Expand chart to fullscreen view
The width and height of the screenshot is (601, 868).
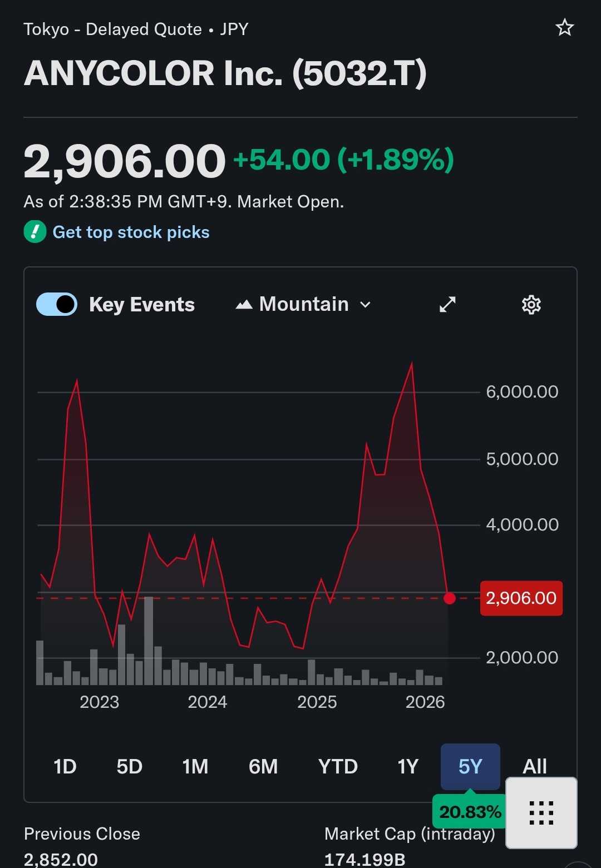tap(447, 304)
